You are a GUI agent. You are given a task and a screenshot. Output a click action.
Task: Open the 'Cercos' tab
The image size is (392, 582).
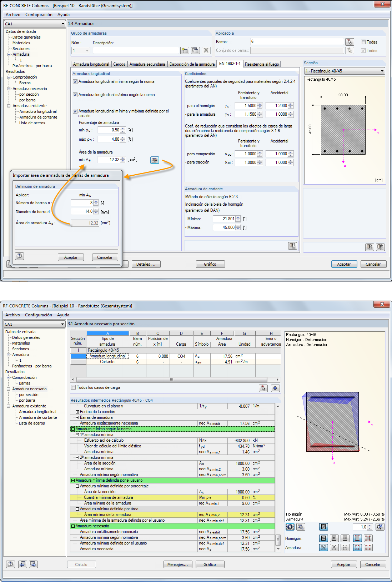(119, 64)
